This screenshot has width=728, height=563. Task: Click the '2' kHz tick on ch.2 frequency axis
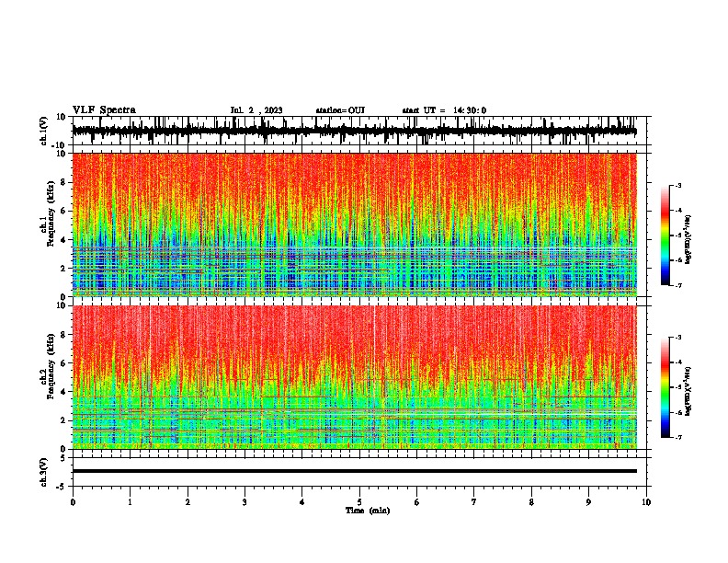coord(64,420)
